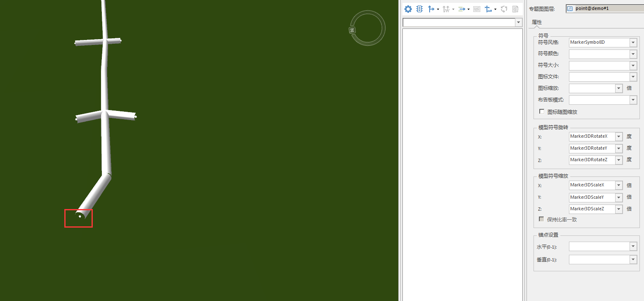Expand the 符号颜色 dropdown
The width and height of the screenshot is (644, 301).
coord(633,54)
